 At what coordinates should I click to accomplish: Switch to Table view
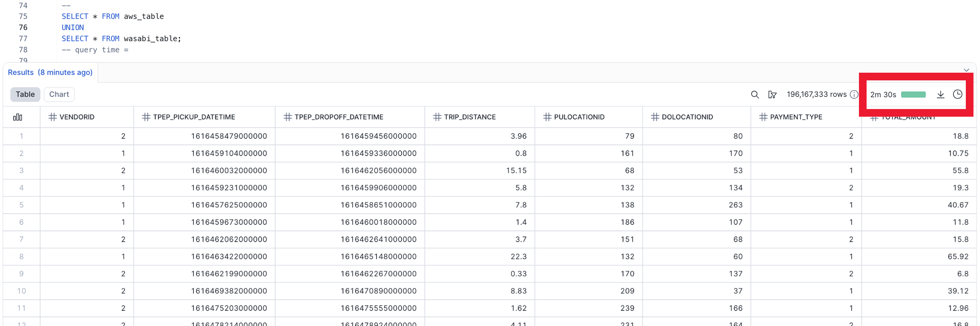[x=25, y=95]
